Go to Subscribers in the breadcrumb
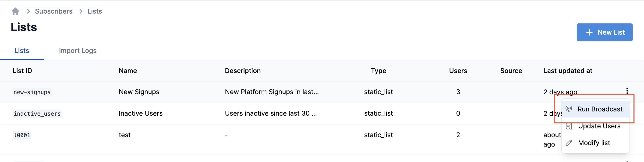644x162 pixels. (53, 11)
